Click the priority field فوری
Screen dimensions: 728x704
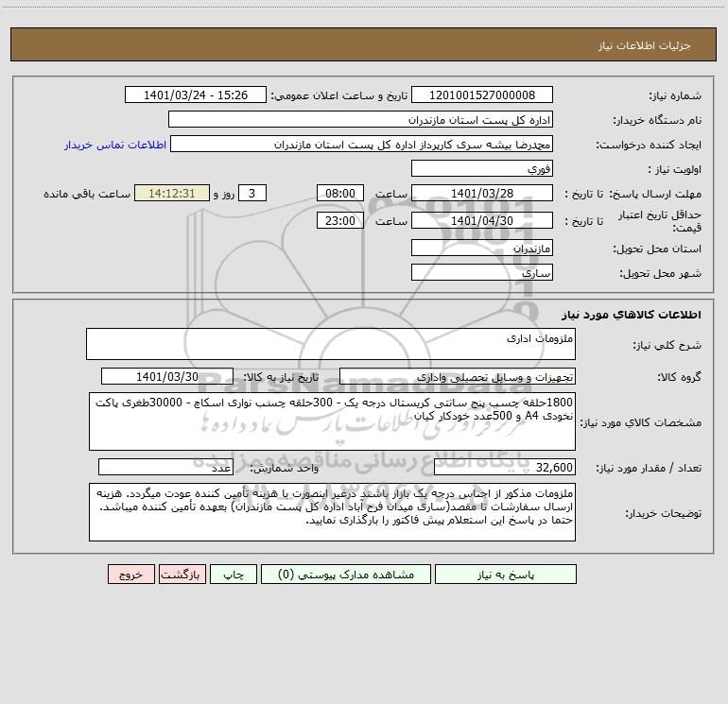click(x=482, y=168)
